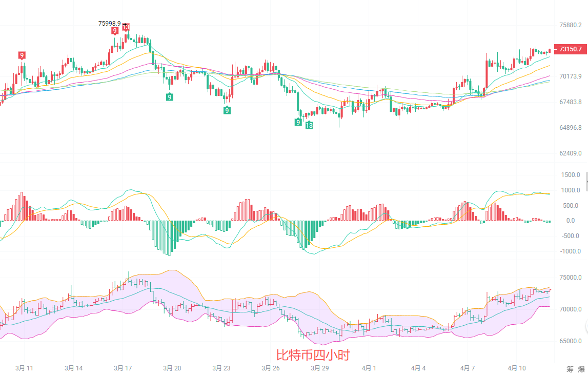The width and height of the screenshot is (588, 374).
Task: Select the 4月 1 date label
Action: (369, 368)
